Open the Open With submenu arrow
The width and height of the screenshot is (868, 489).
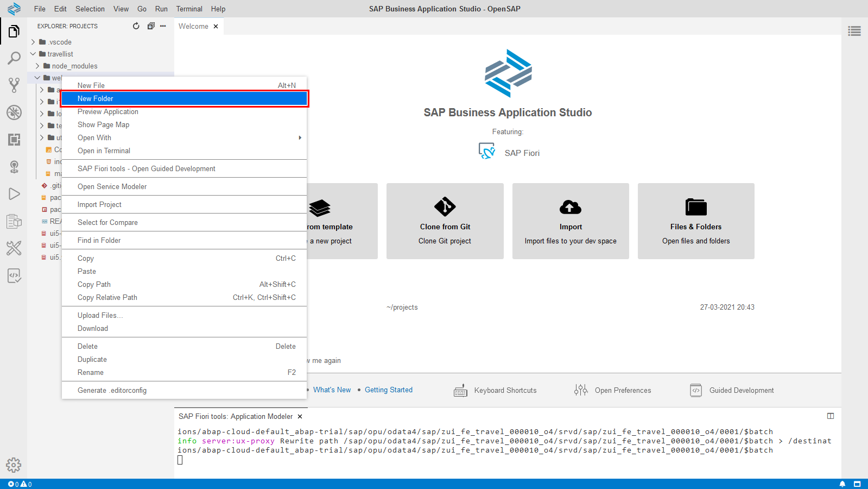(x=300, y=138)
